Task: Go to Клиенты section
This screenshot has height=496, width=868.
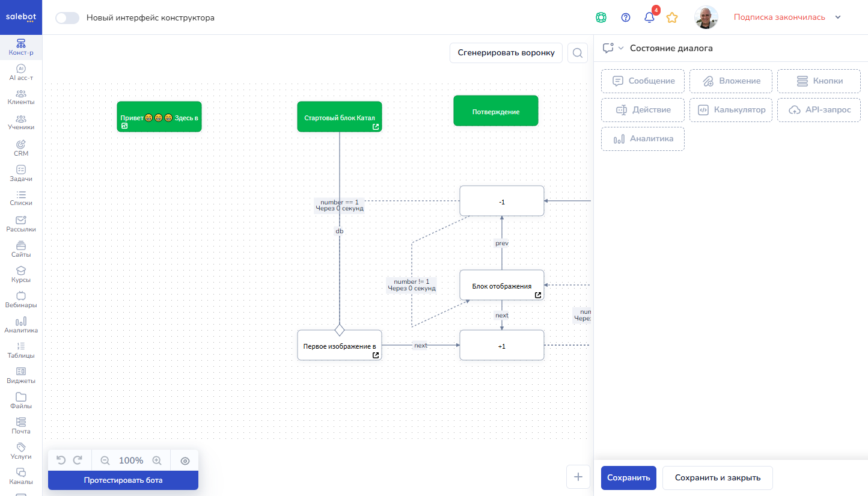Action: pyautogui.click(x=21, y=97)
